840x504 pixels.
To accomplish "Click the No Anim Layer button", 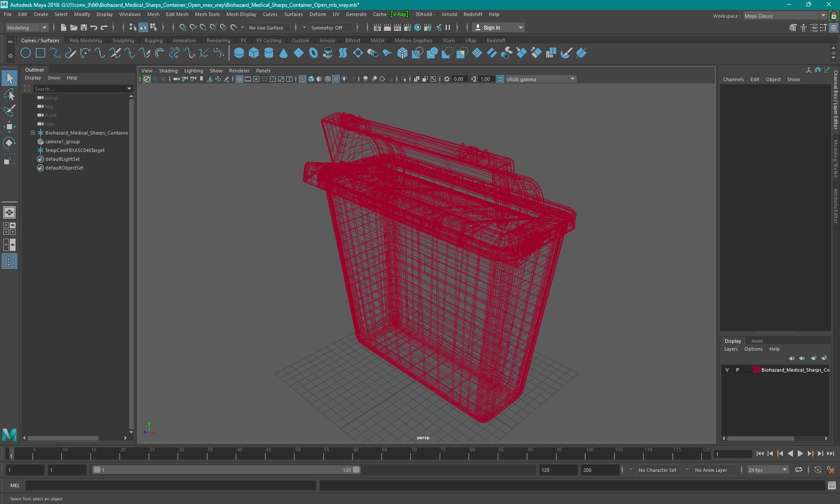I will click(x=711, y=470).
